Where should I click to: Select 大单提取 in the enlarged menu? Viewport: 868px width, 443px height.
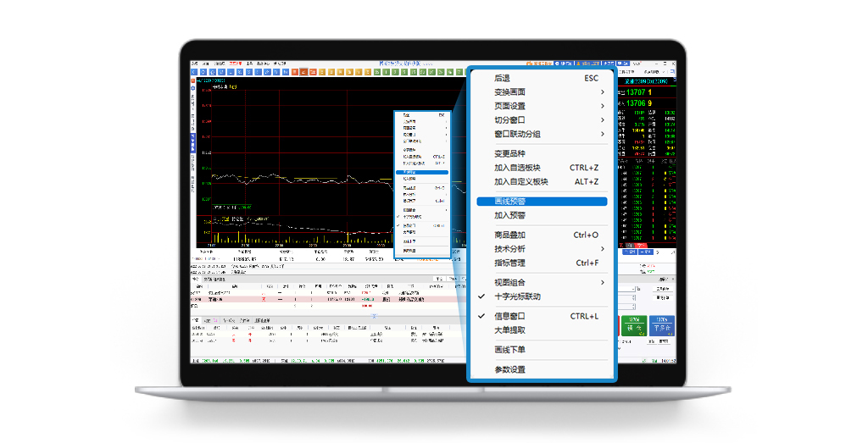(542, 330)
